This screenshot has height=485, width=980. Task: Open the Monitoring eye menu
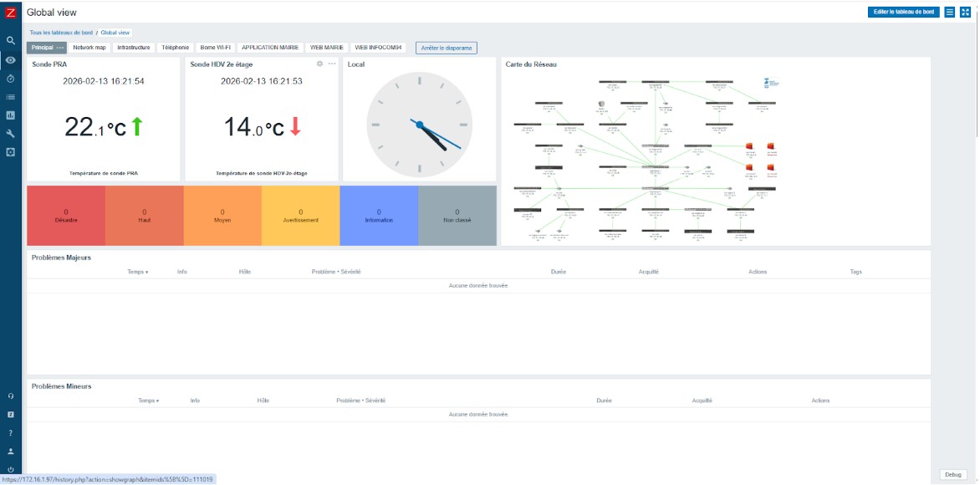coord(11,60)
